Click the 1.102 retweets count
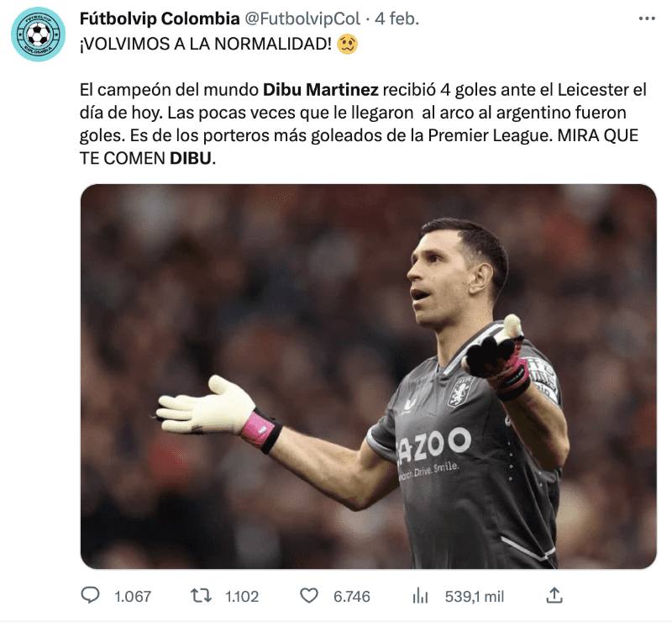The image size is (672, 627). 242,597
